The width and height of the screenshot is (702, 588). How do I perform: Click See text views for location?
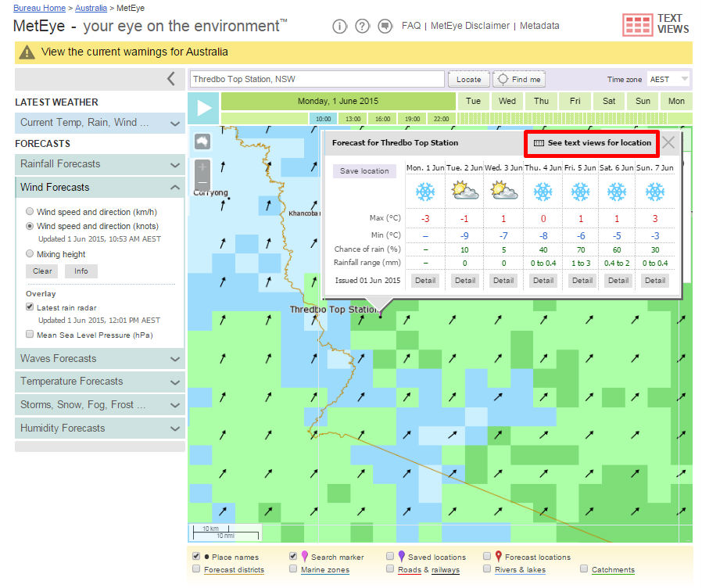coord(592,143)
